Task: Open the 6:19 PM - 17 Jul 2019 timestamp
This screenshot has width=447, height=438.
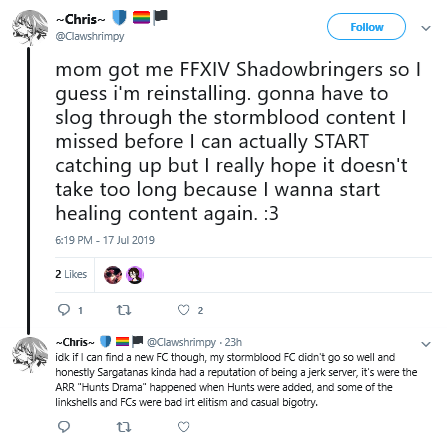Action: (105, 240)
